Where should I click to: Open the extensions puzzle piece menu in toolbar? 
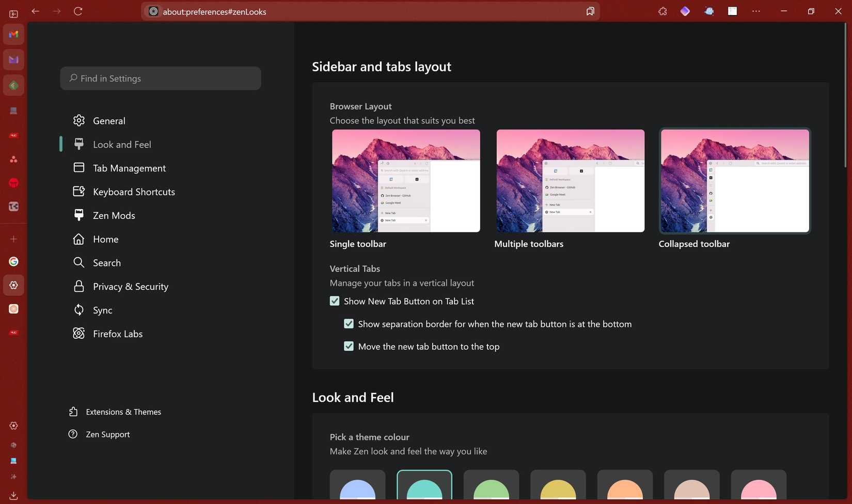tap(662, 11)
